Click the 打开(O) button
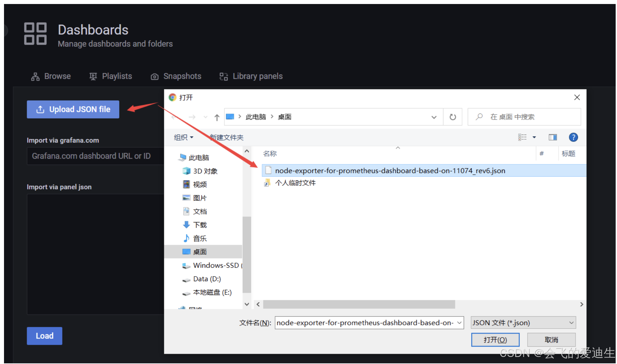Image resolution: width=617 pixels, height=364 pixels. click(495, 340)
